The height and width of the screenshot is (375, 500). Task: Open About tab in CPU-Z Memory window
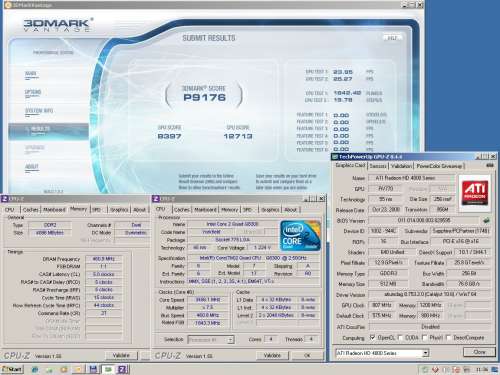point(139,210)
